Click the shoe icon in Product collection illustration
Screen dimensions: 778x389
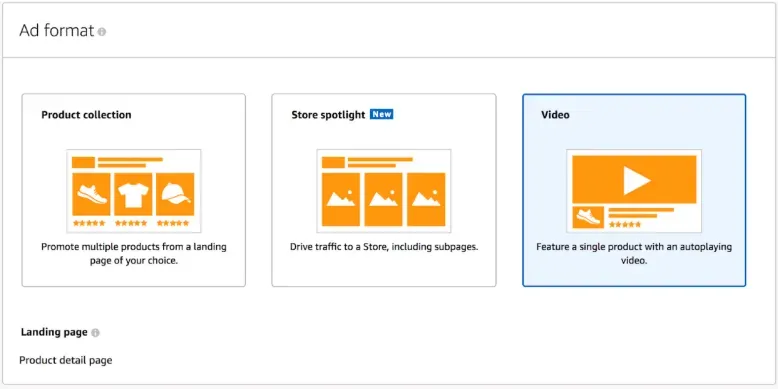pos(91,194)
